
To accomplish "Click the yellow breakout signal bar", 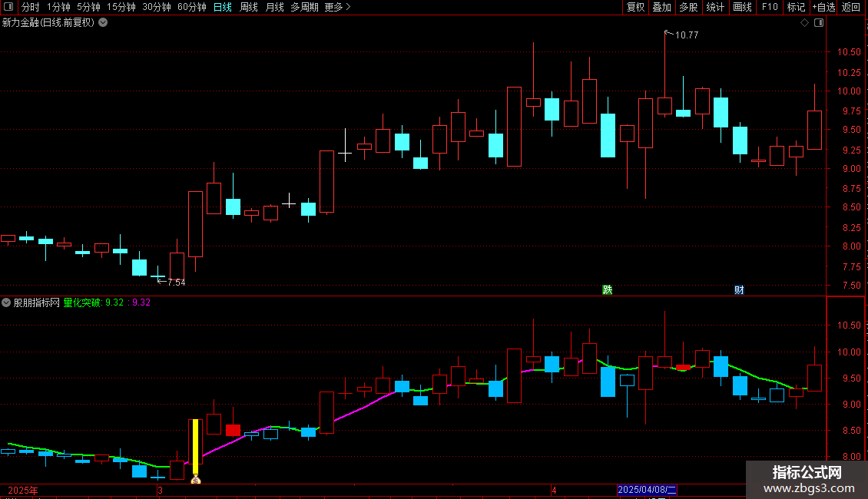I will 195,447.
